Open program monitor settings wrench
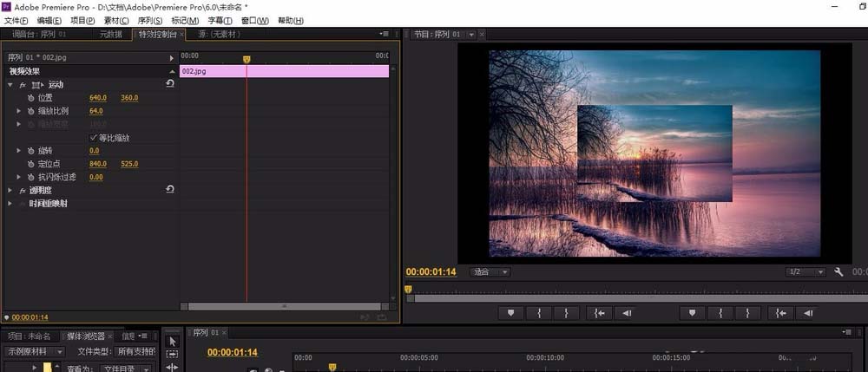The image size is (868, 372). pos(838,272)
